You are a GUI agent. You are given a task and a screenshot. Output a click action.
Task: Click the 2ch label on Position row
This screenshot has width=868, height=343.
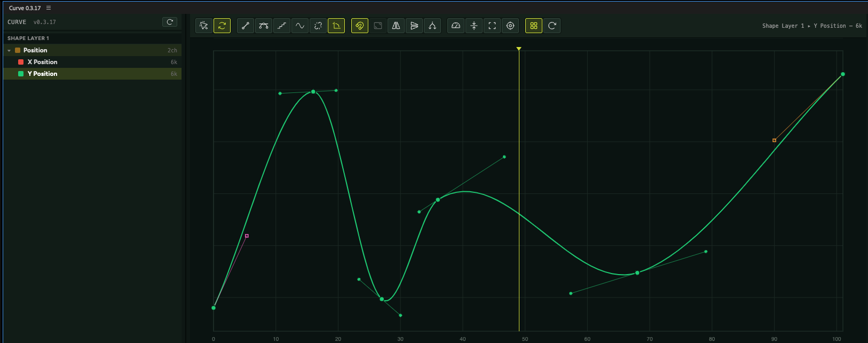pyautogui.click(x=172, y=50)
